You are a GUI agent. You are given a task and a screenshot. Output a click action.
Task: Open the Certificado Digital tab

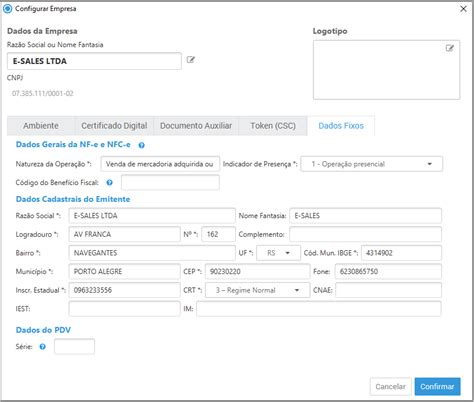(x=114, y=126)
